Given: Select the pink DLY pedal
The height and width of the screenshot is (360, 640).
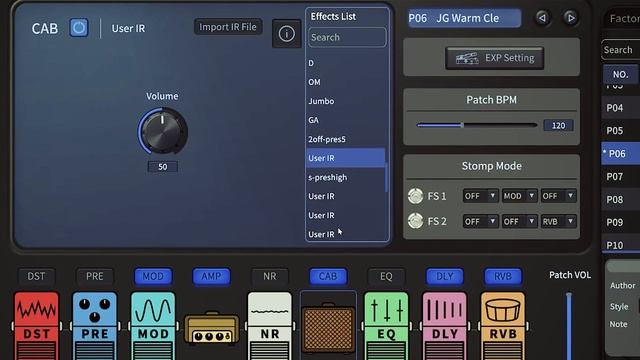Looking at the screenshot, I should pyautogui.click(x=444, y=326).
